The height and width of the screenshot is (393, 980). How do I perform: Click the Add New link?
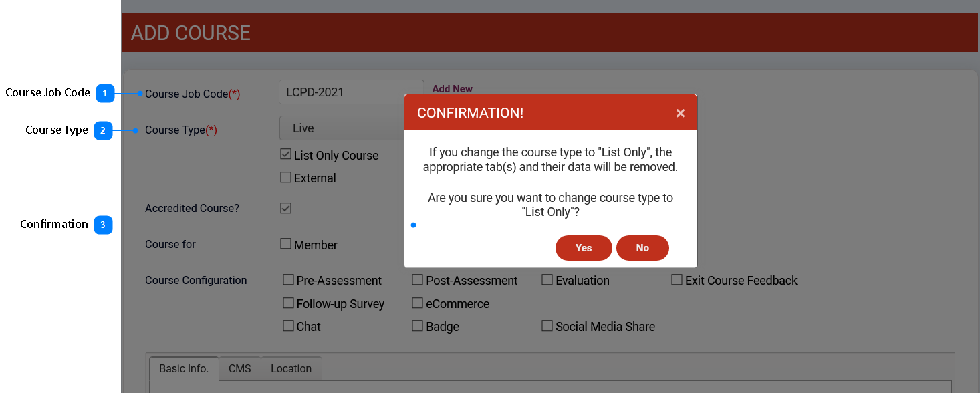(x=452, y=88)
